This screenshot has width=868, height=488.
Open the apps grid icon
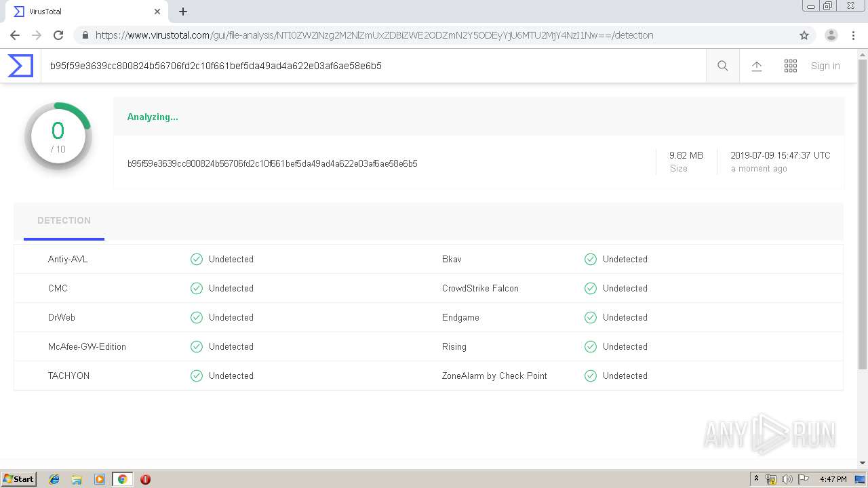coord(791,66)
